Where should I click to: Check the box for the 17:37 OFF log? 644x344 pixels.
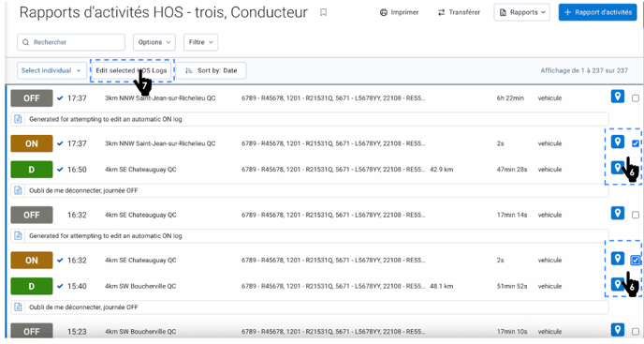(636, 98)
